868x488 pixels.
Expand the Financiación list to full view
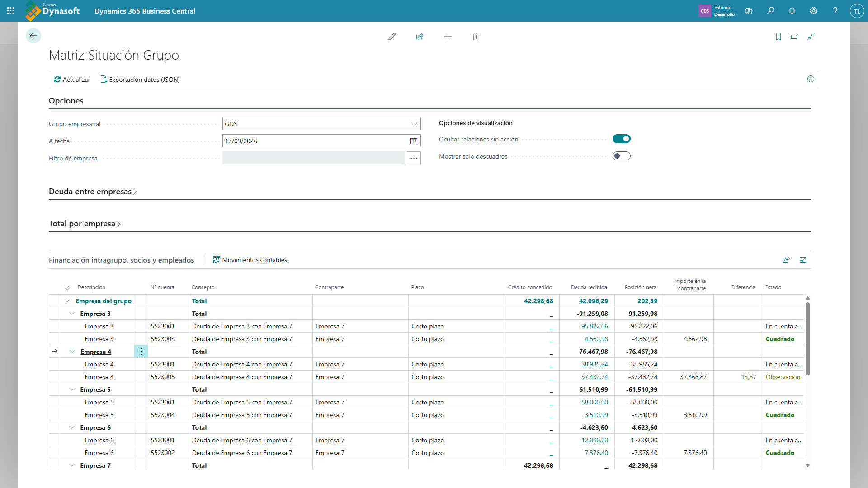[x=803, y=260]
